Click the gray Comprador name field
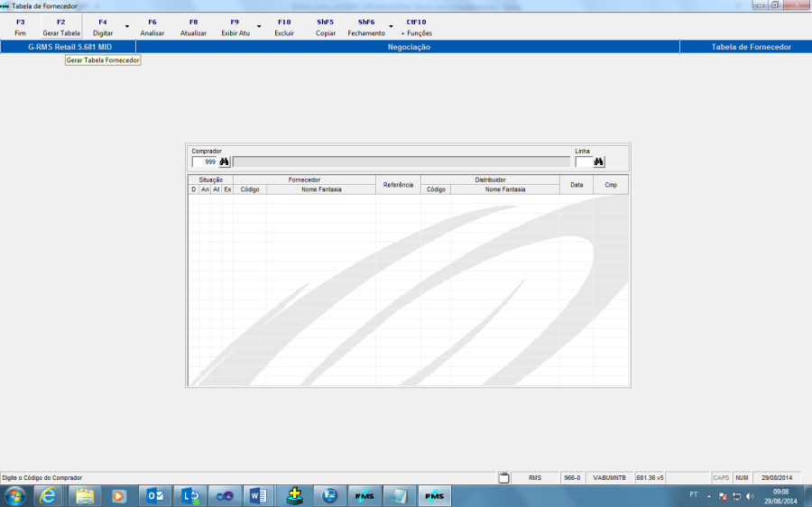812x507 pixels. click(401, 162)
